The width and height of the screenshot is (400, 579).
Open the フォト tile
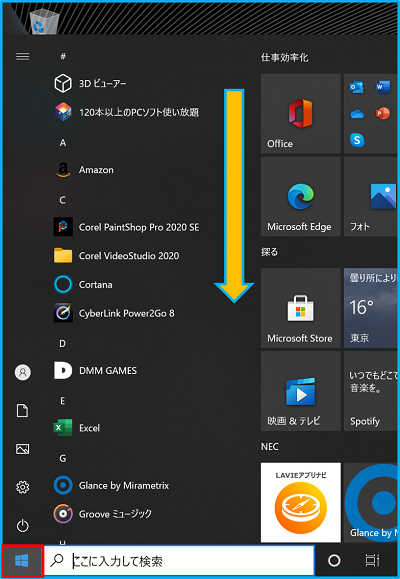pos(370,196)
